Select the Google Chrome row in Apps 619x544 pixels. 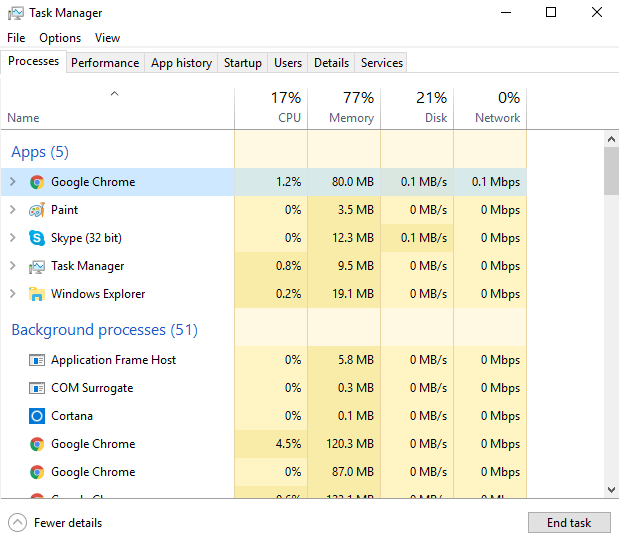[x=264, y=182]
